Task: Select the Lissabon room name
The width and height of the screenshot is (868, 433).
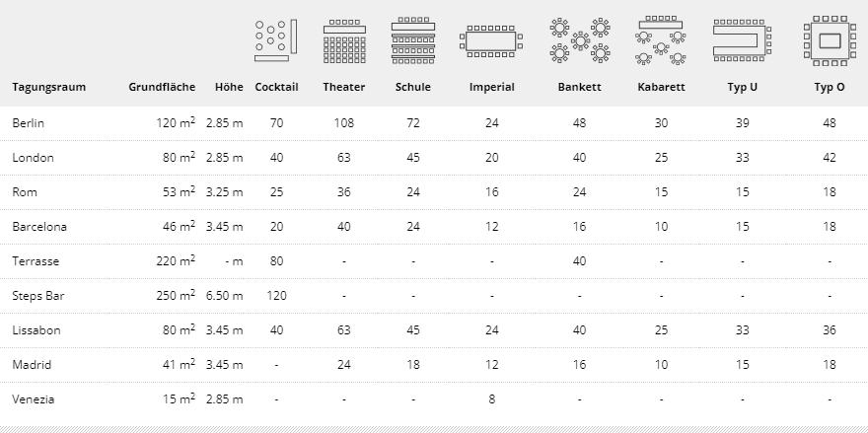Action: tap(36, 330)
